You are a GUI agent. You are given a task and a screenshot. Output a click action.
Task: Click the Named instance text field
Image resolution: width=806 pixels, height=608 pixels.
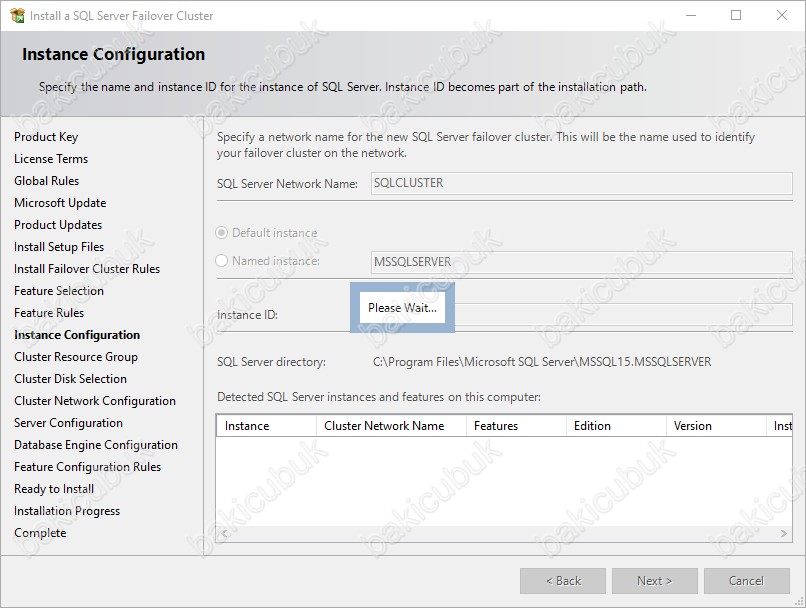[x=581, y=262]
